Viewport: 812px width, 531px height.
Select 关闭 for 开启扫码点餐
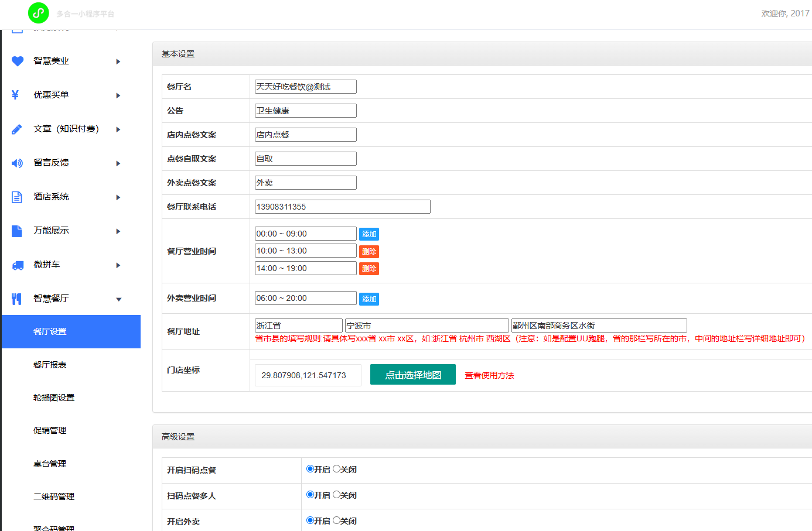(x=336, y=469)
